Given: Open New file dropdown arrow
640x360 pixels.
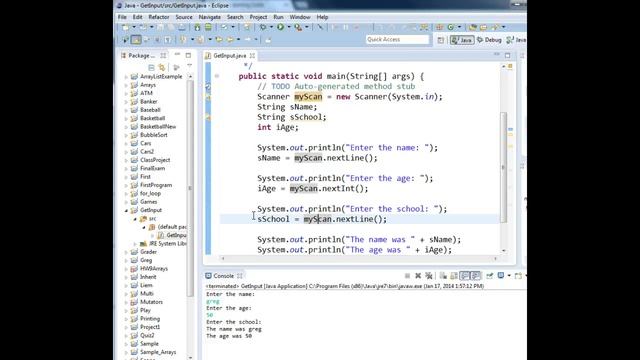Looking at the screenshot, I should pos(133,27).
